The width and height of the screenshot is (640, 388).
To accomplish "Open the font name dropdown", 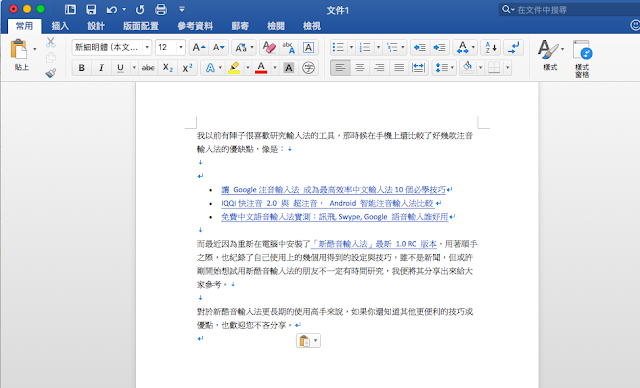I will click(x=147, y=48).
